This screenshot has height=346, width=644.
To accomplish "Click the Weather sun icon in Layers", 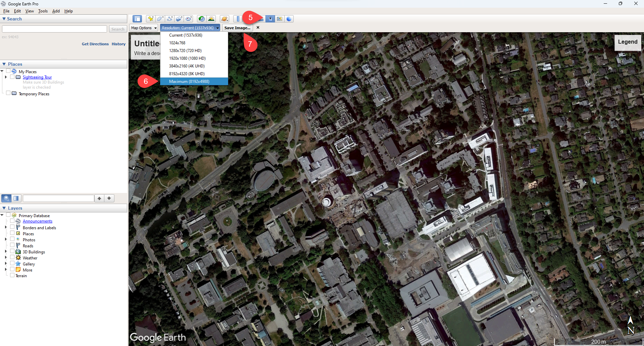I will [x=18, y=258].
